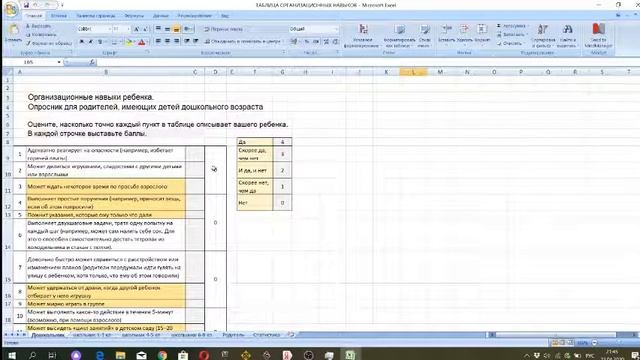This screenshot has height=360, width=640.
Task: Click the Заполнить button
Action: click(x=511, y=35)
